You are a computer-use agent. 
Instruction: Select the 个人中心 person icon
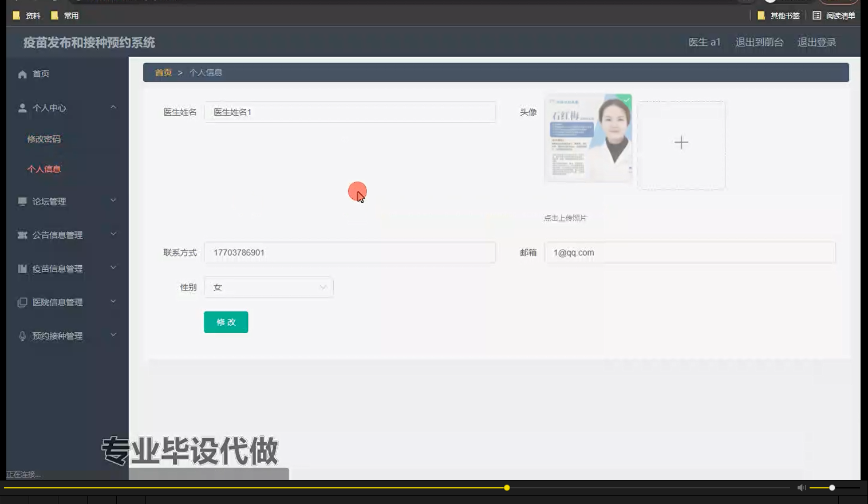pos(22,107)
